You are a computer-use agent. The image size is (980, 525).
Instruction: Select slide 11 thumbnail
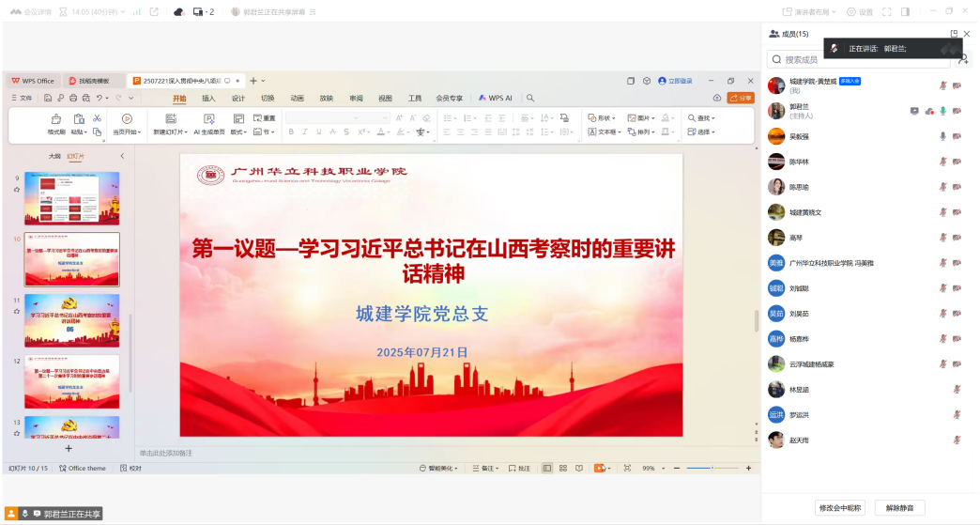(72, 320)
